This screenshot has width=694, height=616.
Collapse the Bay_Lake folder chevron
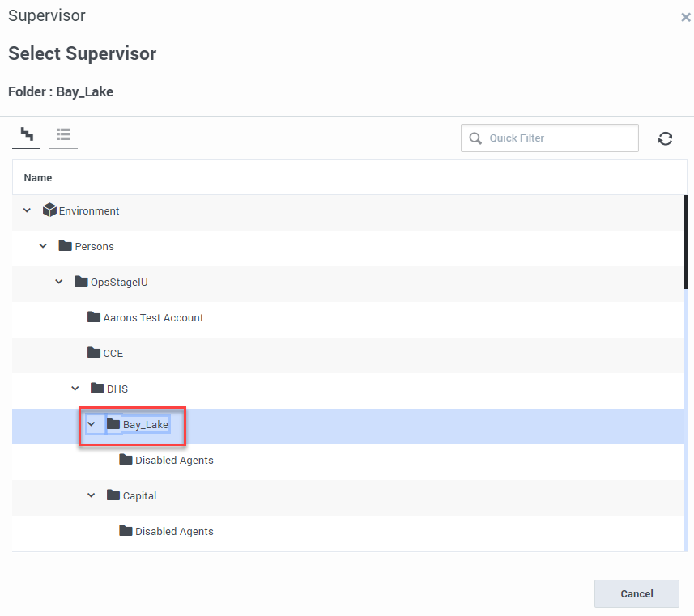pyautogui.click(x=92, y=424)
